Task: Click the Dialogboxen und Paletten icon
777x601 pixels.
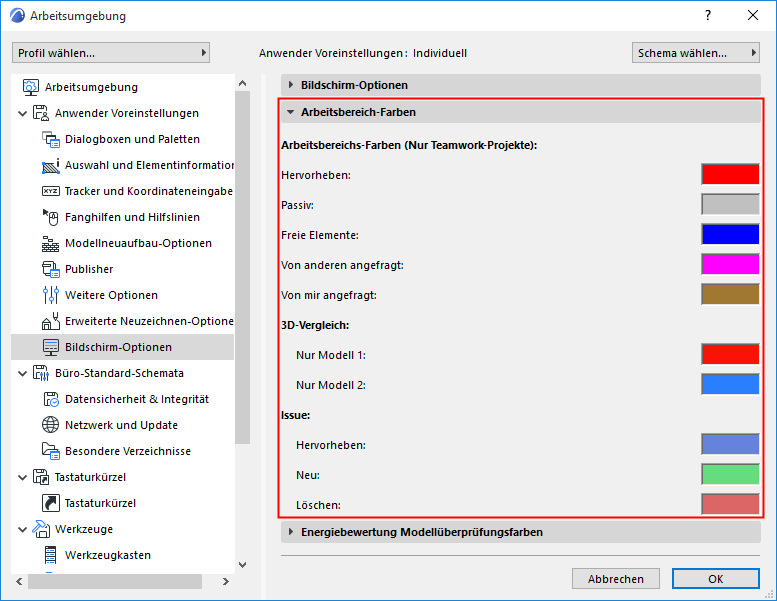Action: pos(51,139)
